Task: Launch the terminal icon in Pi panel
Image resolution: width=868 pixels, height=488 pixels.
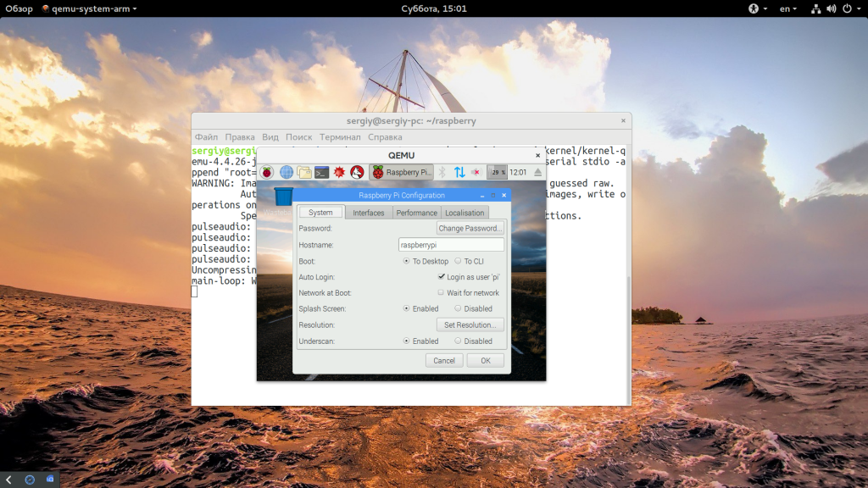Action: click(322, 172)
